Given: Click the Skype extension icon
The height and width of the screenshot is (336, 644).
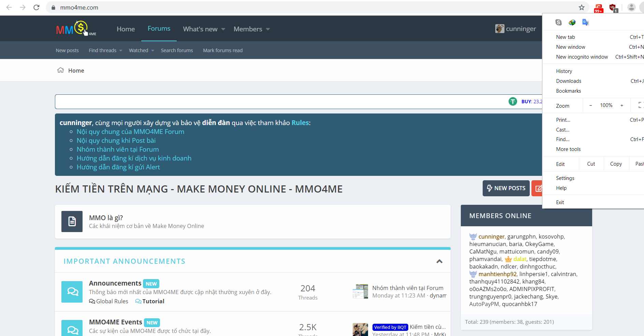Looking at the screenshot, I should pyautogui.click(x=558, y=22).
